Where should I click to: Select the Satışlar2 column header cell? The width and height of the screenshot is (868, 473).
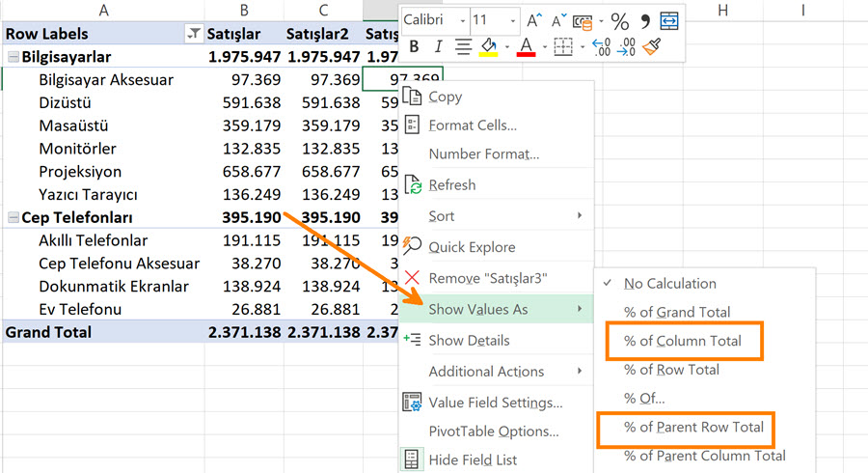tap(323, 34)
